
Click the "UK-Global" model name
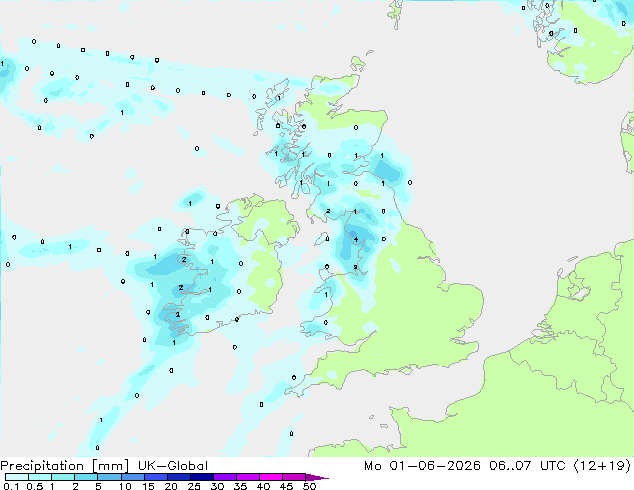[x=173, y=466]
